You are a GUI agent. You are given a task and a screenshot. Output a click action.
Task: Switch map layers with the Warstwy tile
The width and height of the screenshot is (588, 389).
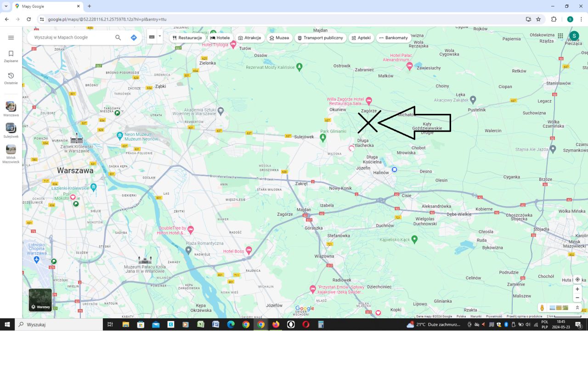pos(40,300)
